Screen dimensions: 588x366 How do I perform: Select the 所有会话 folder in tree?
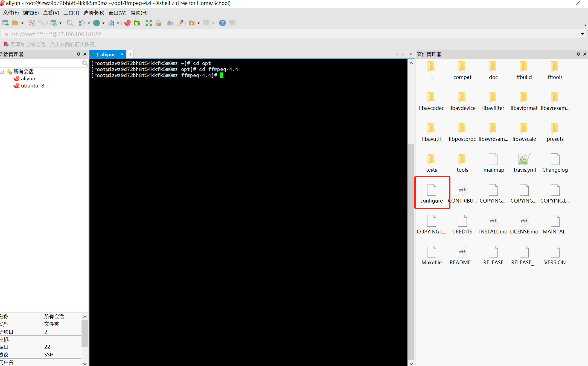pos(23,72)
